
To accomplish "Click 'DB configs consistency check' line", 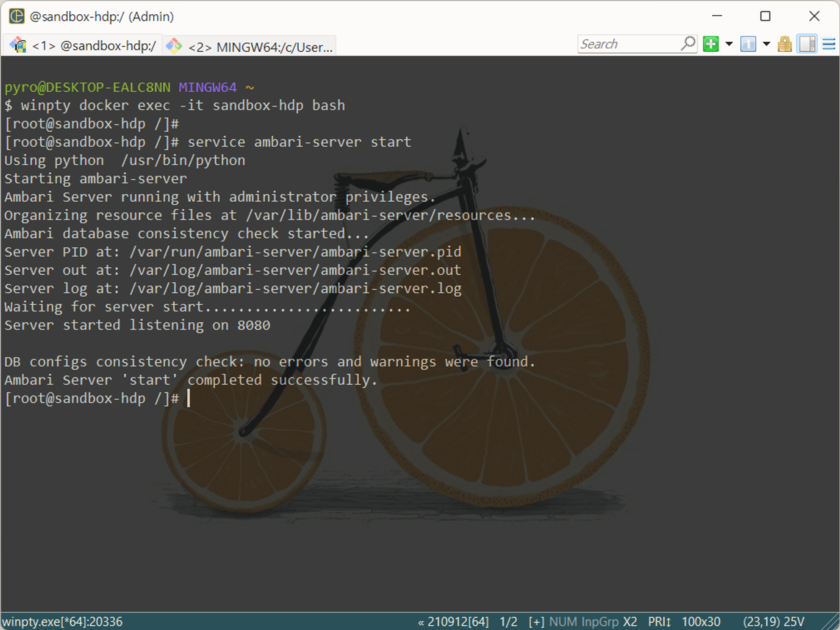I will tap(270, 362).
